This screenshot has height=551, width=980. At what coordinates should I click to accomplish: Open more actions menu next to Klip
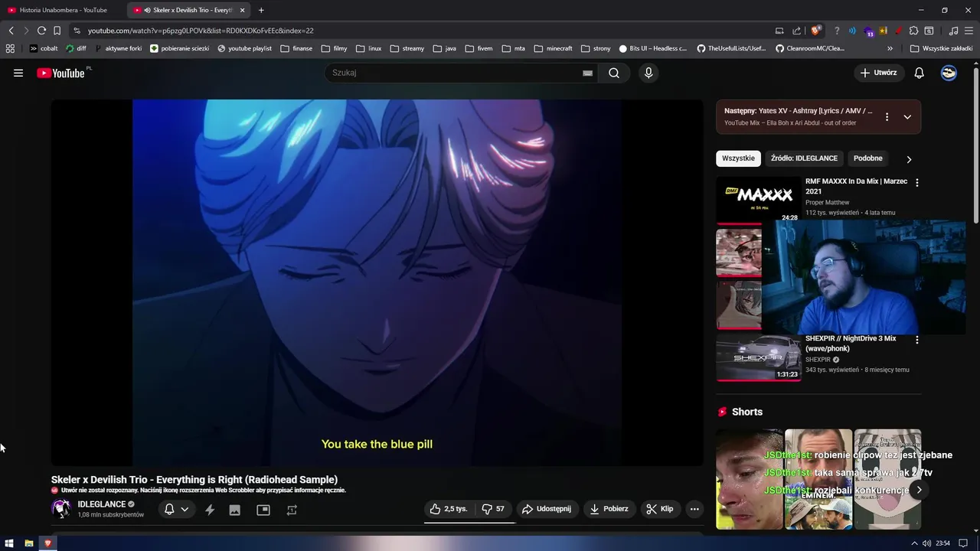click(x=694, y=509)
